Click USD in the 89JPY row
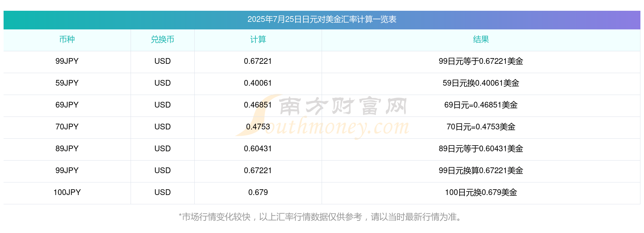This screenshot has width=644, height=233. 162,149
